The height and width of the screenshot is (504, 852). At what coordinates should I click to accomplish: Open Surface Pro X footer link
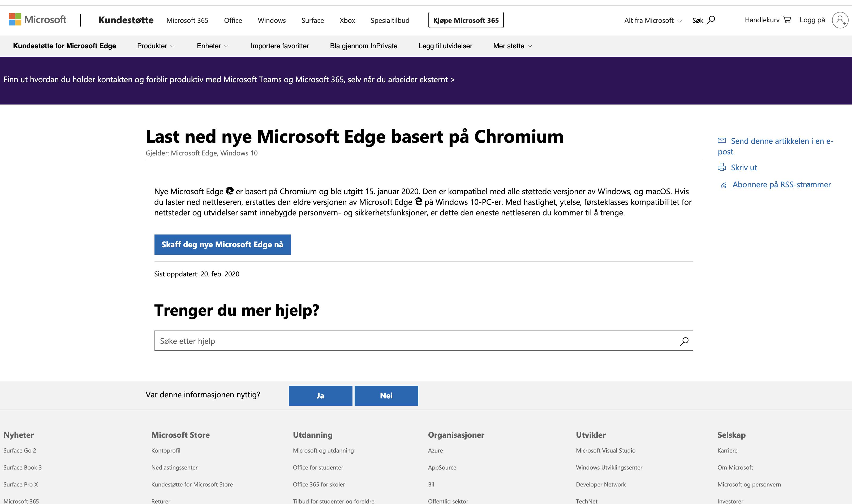tap(20, 484)
